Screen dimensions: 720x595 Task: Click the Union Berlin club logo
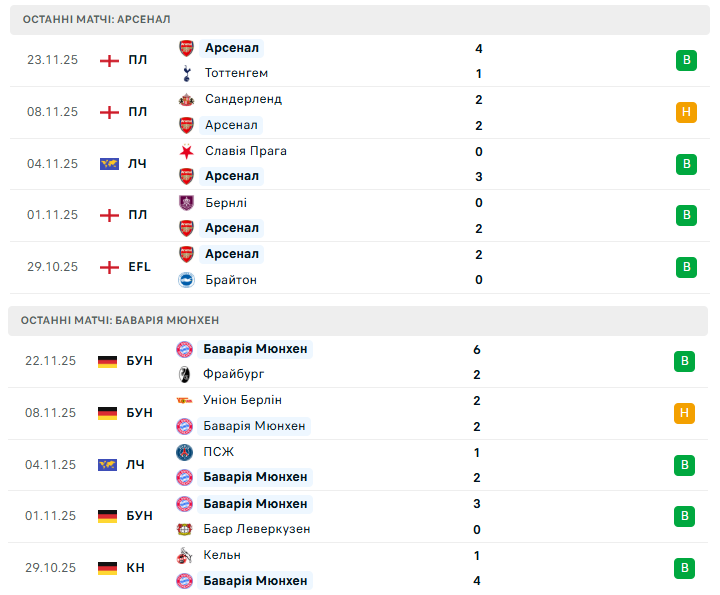pos(184,400)
